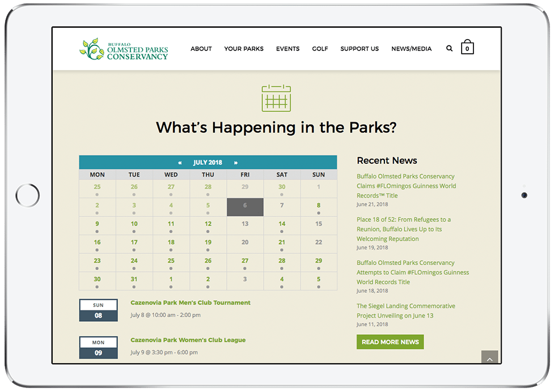554x392 pixels.
Task: Click 'July 9 @ 3:30 pm - 6:00 pm' text
Action: coord(164,352)
